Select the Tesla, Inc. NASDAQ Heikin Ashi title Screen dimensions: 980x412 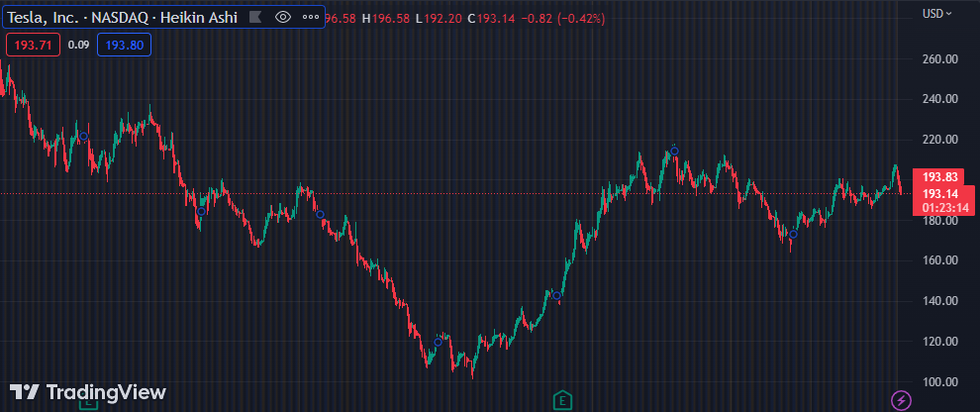pyautogui.click(x=123, y=18)
